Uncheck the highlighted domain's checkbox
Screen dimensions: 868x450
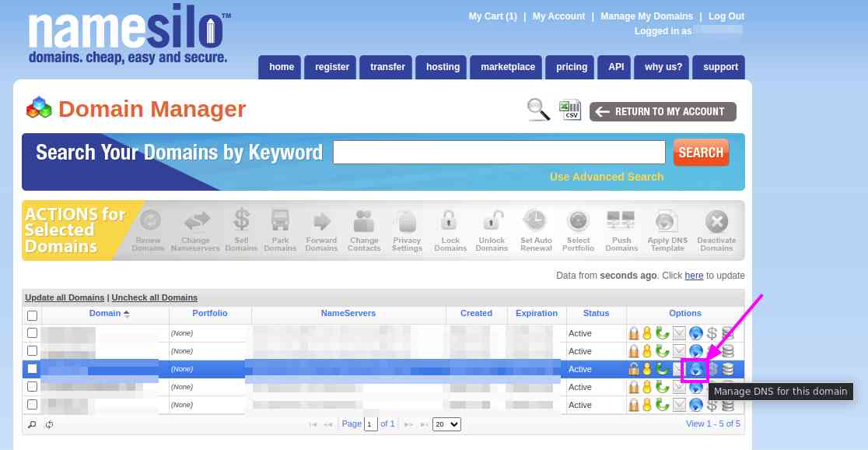click(32, 368)
